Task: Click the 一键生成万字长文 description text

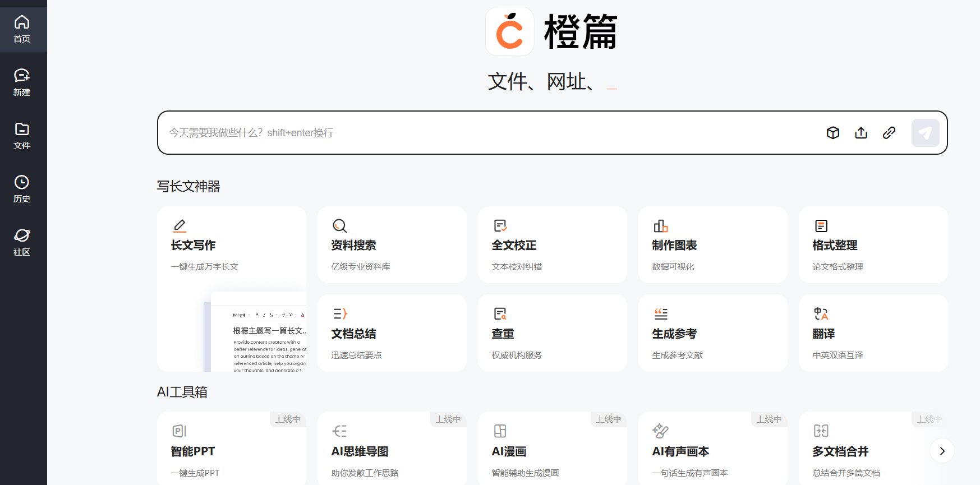Action: (204, 267)
